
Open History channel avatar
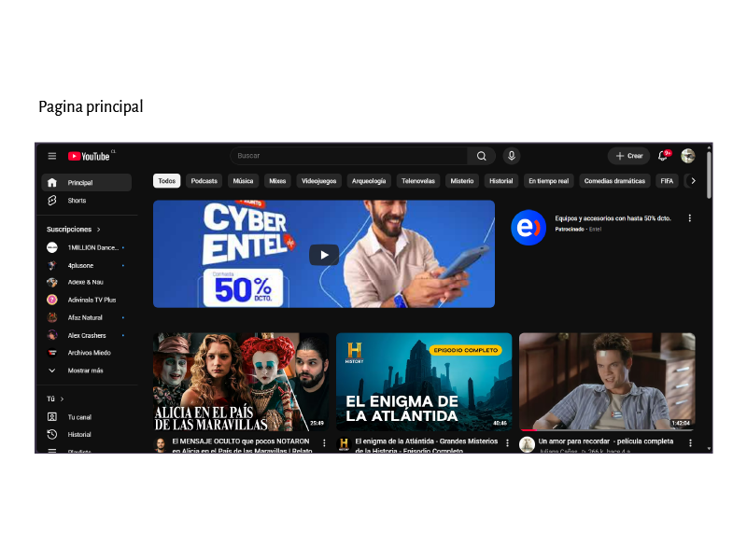344,445
